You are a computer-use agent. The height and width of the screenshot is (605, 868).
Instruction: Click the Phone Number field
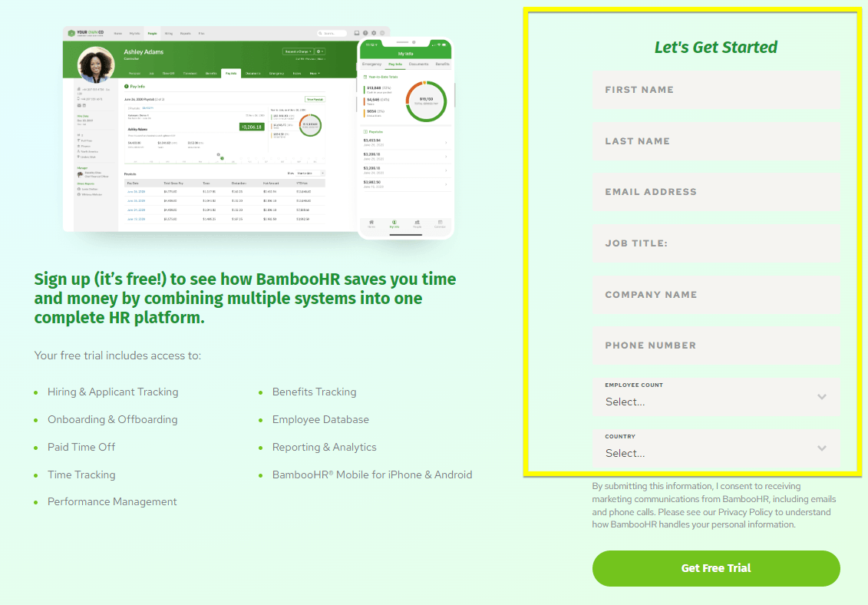coord(716,345)
